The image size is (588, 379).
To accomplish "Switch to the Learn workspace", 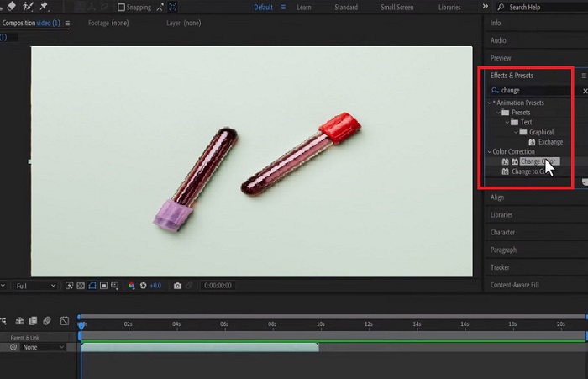I will point(304,7).
